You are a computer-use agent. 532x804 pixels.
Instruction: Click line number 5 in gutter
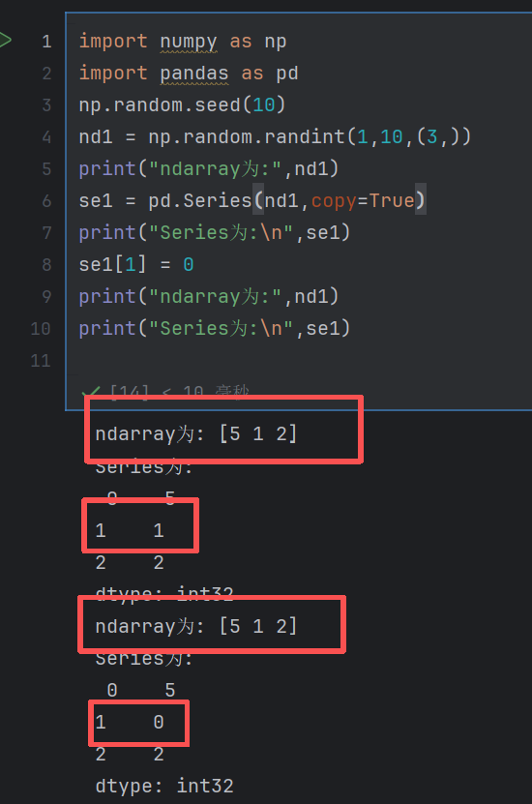pos(46,168)
